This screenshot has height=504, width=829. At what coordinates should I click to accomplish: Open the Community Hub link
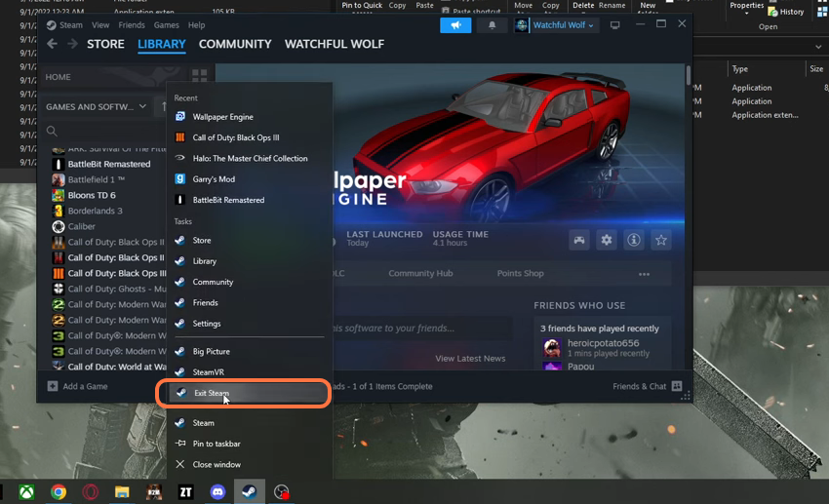tap(421, 273)
